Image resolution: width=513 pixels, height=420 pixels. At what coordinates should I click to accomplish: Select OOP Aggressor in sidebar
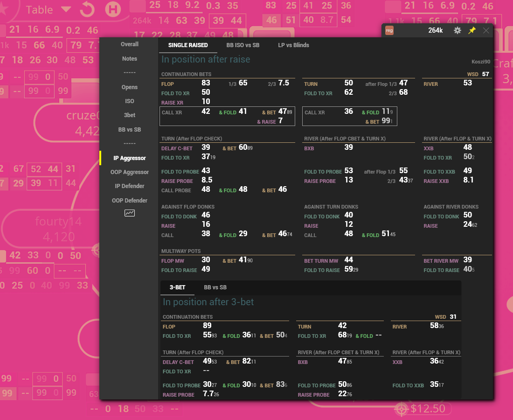130,172
